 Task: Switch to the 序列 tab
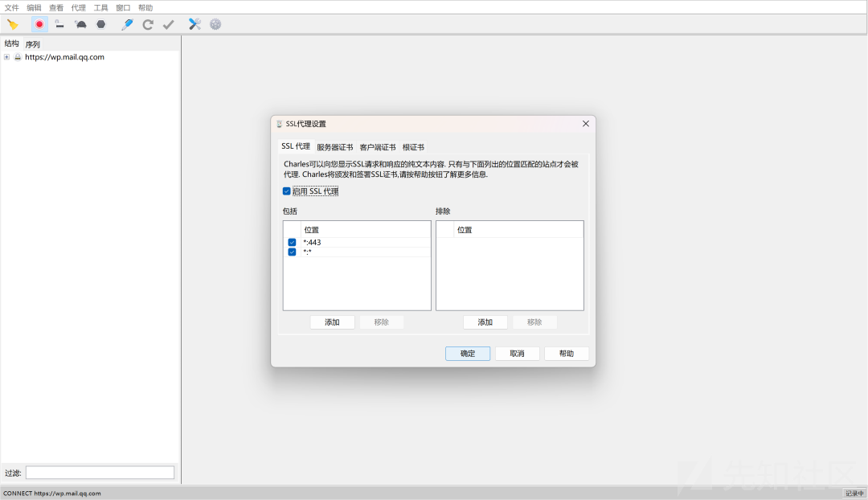pos(33,44)
